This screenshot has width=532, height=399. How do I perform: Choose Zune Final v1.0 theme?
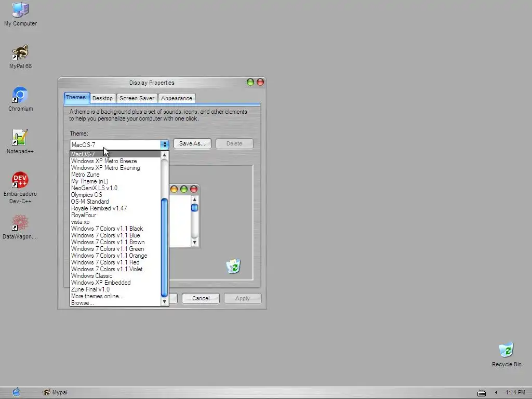point(115,289)
